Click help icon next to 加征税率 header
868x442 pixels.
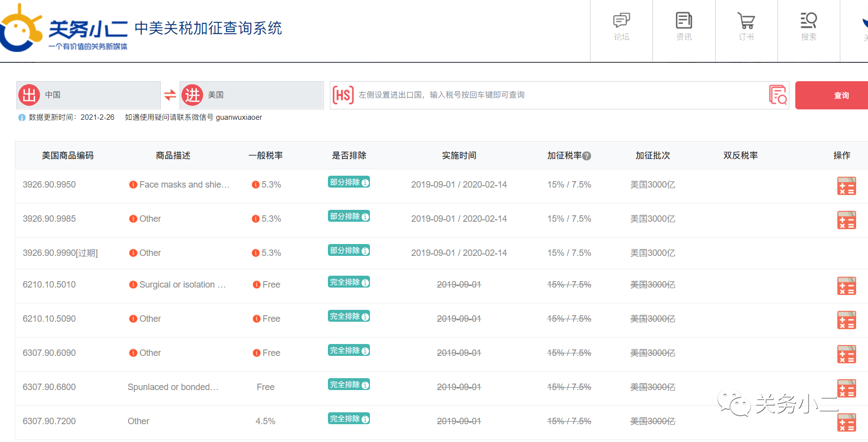[x=587, y=156]
